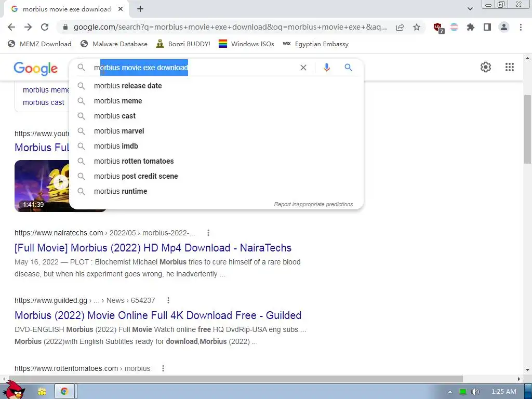The width and height of the screenshot is (532, 399).
Task: Open Guilded Morbius 4K Download Free result
Action: click(158, 315)
